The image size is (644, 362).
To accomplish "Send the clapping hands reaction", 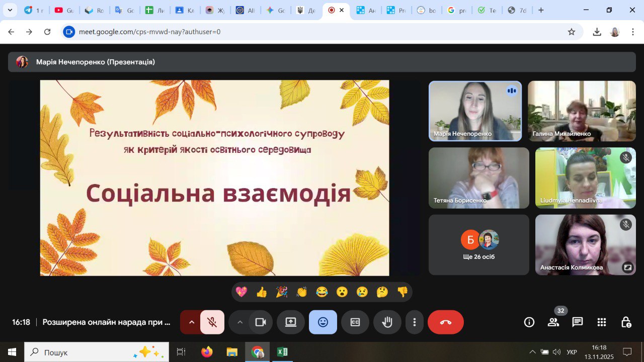I will coord(302,292).
